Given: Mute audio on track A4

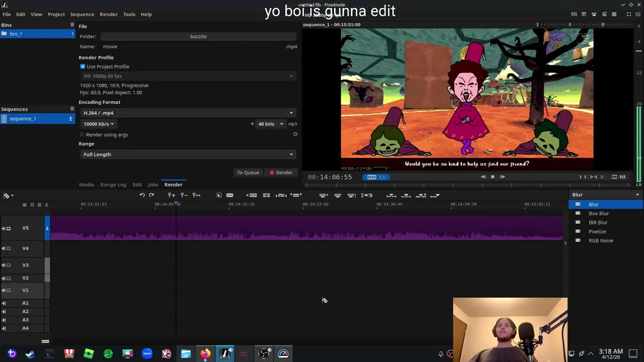Looking at the screenshot, I should click(4, 328).
